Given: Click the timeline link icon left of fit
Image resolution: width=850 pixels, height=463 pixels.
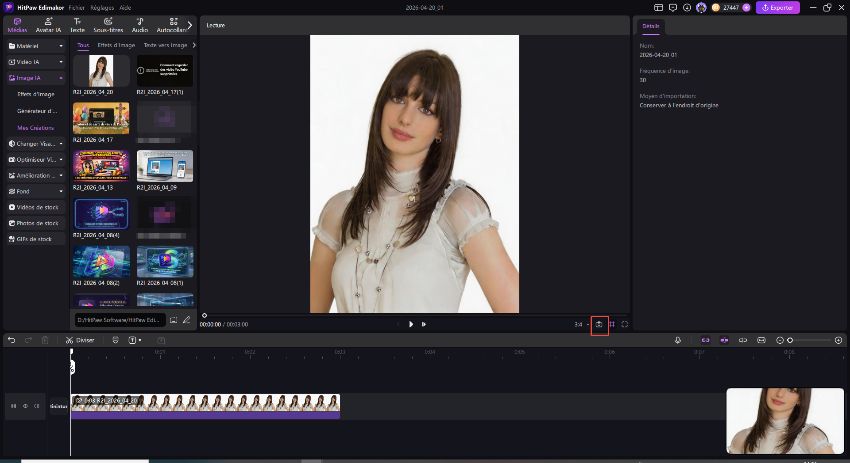Looking at the screenshot, I should [x=743, y=340].
